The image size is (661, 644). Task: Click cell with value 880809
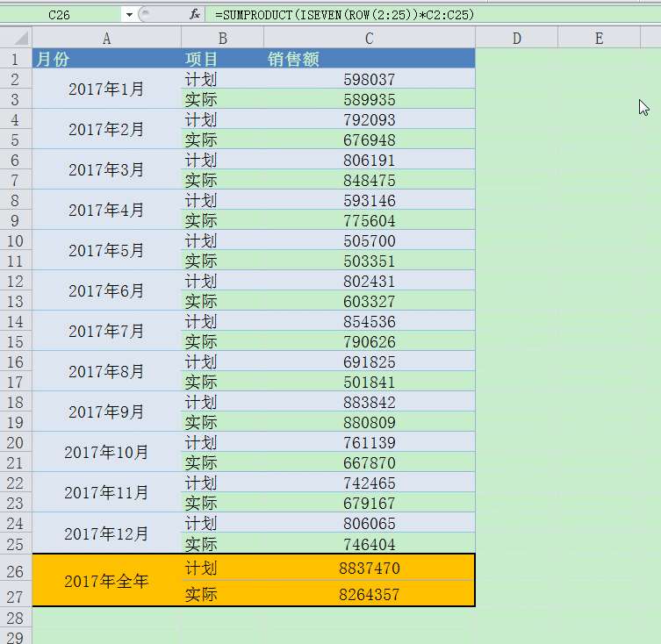[x=370, y=422]
